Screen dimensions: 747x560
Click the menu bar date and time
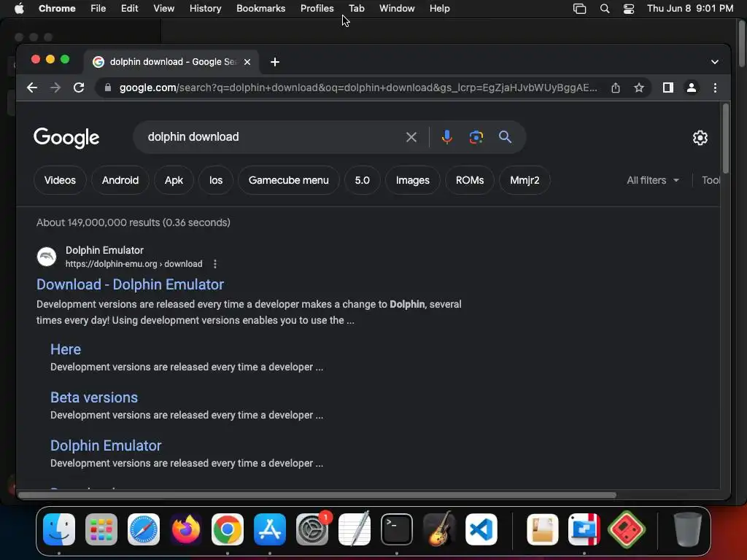(690, 9)
